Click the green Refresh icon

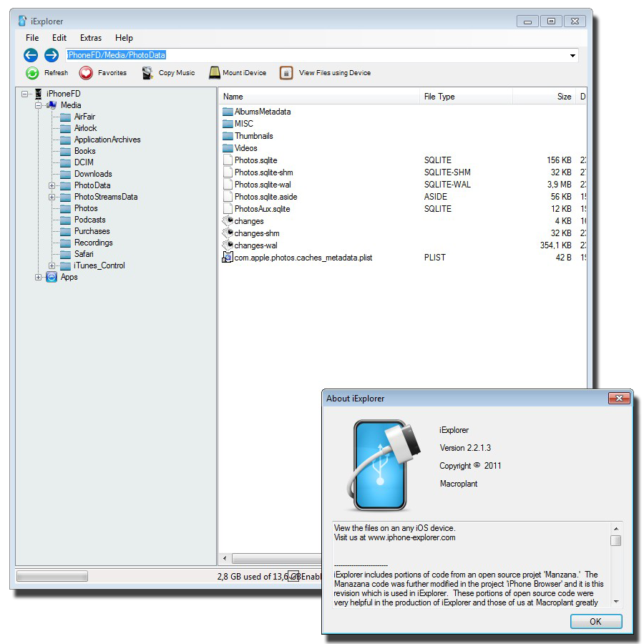32,73
